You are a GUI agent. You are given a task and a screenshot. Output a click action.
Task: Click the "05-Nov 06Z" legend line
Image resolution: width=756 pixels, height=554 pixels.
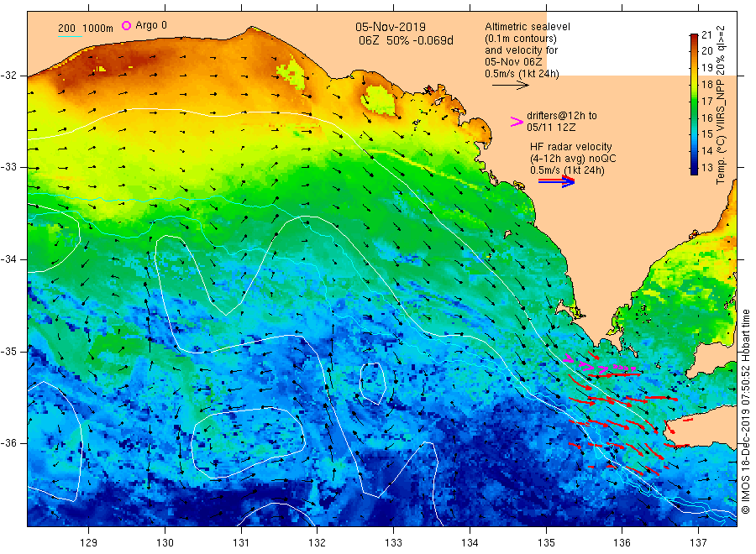[513, 62]
